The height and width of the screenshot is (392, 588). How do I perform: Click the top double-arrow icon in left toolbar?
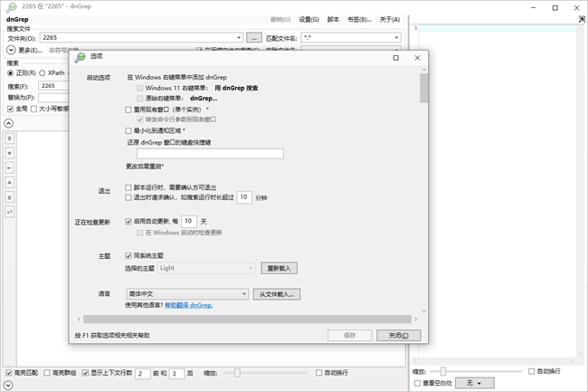click(9, 138)
